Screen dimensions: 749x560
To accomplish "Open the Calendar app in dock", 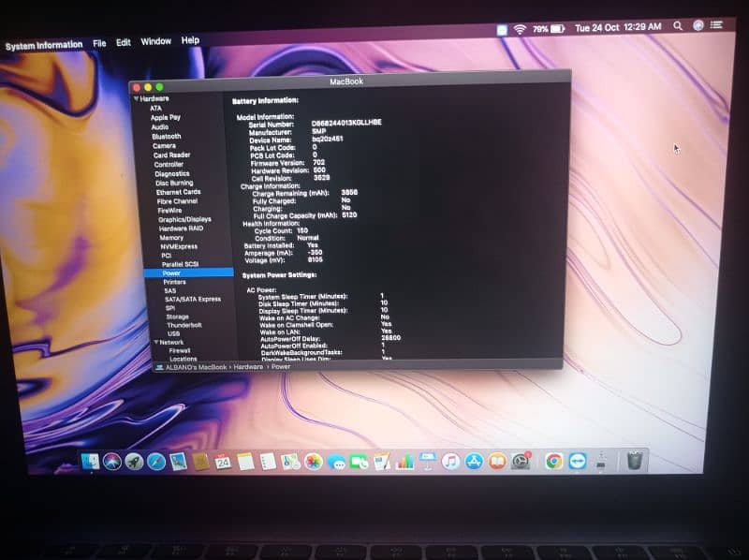I will tap(223, 462).
